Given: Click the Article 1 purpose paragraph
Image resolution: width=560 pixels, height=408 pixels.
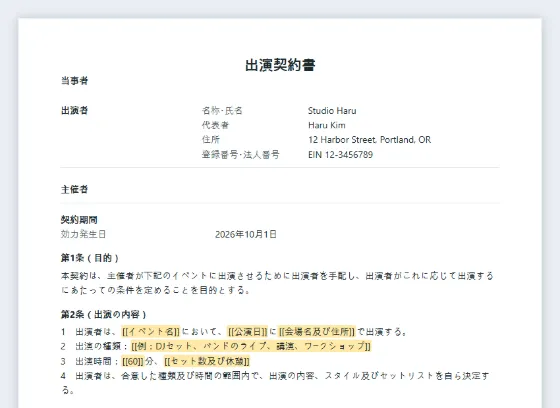Looking at the screenshot, I should 277,283.
